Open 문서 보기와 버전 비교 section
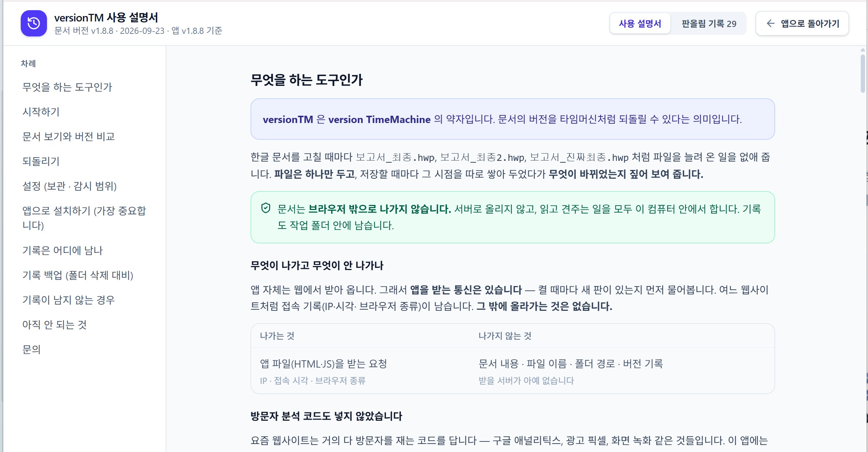 point(68,136)
